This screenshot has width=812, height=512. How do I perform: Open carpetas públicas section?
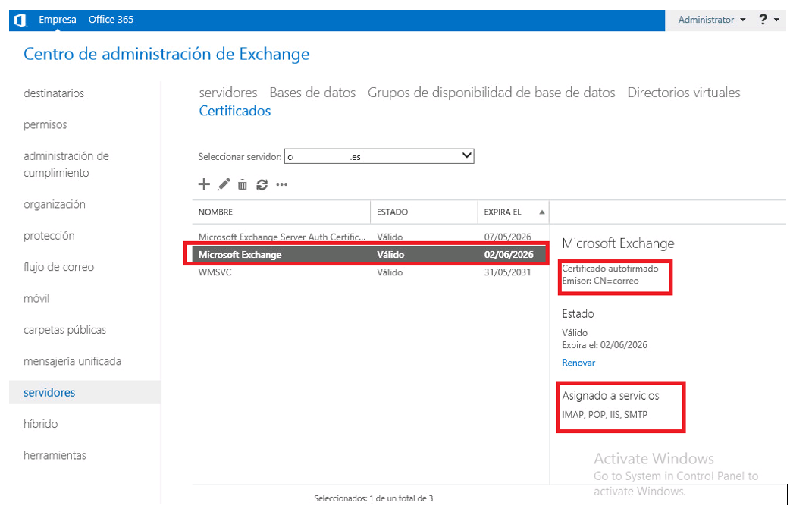pos(64,330)
